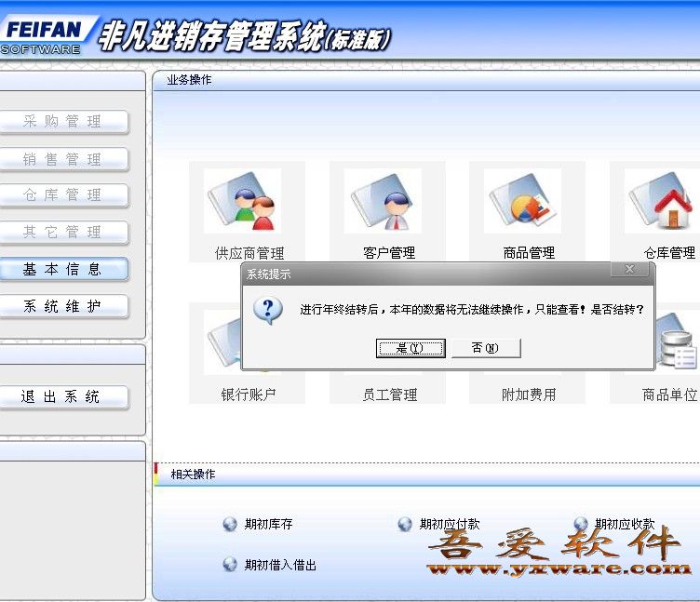The image size is (700, 602).
Task: Open 其它管理 in the sidebar
Action: point(62,232)
